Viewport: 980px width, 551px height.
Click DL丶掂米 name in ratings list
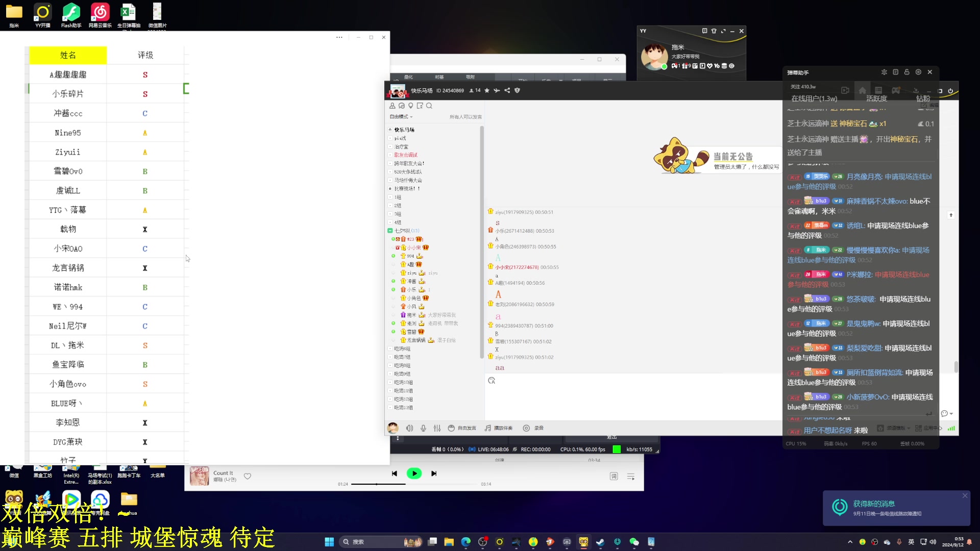tap(67, 344)
